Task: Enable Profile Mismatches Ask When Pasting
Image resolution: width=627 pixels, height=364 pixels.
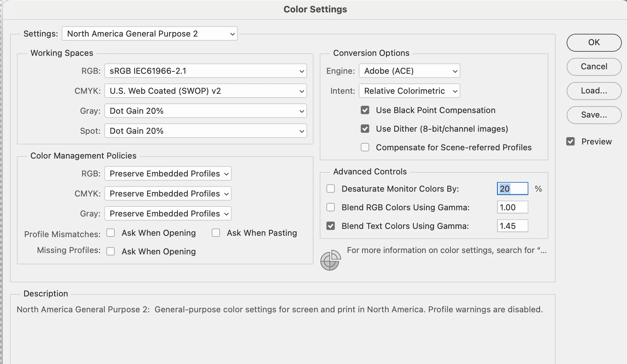Action: (x=216, y=233)
